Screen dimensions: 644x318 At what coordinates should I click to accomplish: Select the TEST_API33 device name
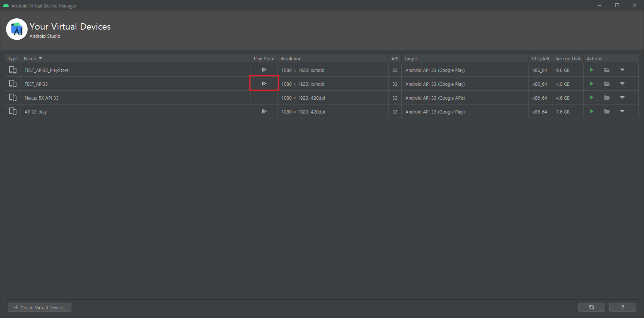(36, 84)
